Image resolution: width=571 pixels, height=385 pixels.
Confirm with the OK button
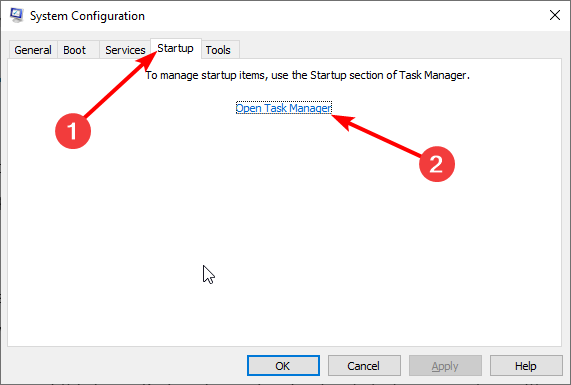[x=283, y=365]
